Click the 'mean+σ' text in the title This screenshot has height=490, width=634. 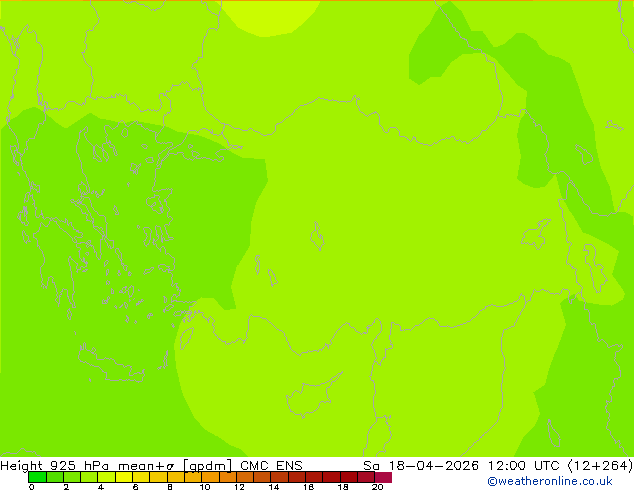pos(146,466)
